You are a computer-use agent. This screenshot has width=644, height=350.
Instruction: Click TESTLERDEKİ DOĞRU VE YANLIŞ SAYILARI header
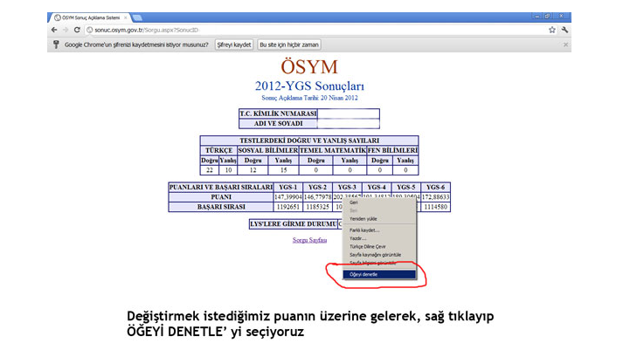[309, 141]
